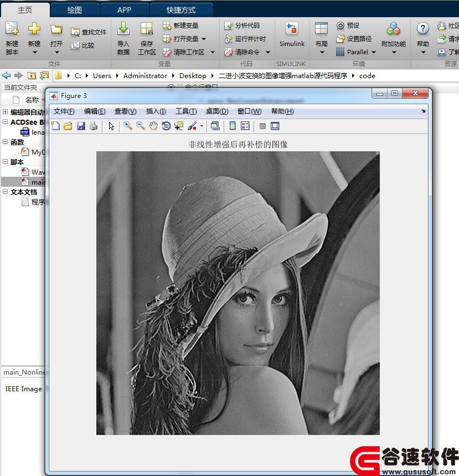Open the 清除命令 dropdown arrow
Image resolution: width=459 pixels, height=476 pixels.
(x=267, y=52)
